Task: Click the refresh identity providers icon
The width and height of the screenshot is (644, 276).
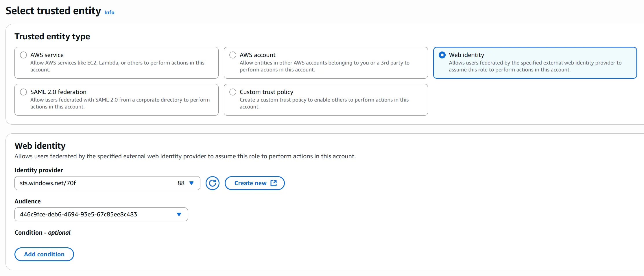Action: click(213, 183)
